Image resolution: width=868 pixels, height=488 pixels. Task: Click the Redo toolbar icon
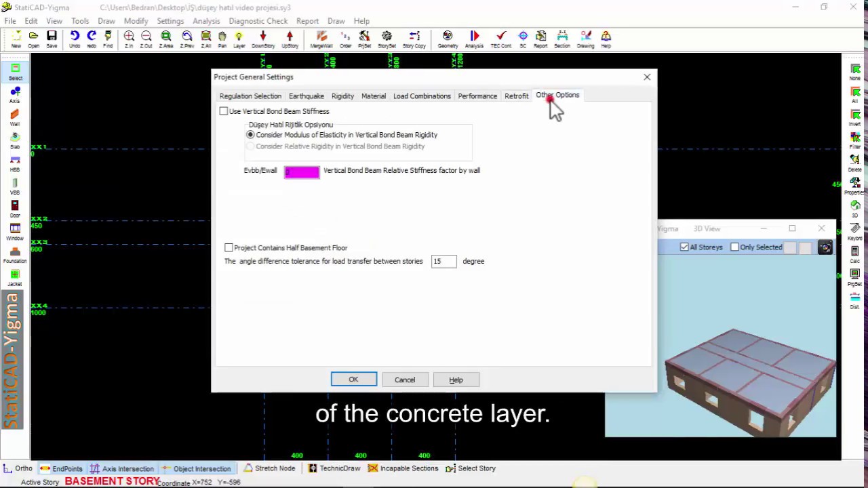[x=92, y=39]
